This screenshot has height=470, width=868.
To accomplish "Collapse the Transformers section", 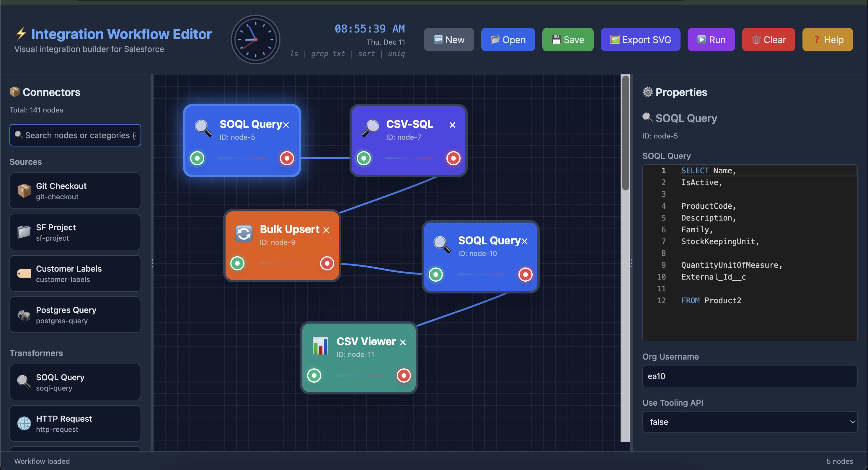I will coord(36,353).
